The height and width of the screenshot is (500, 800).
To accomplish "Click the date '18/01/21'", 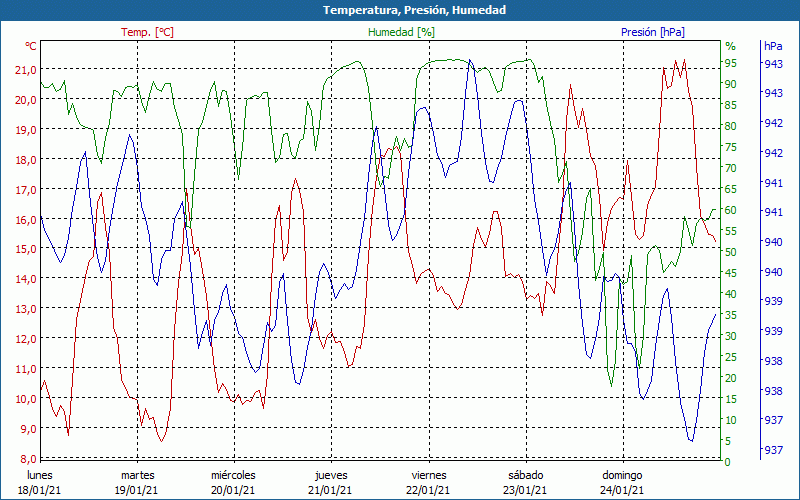I will tap(39, 491).
